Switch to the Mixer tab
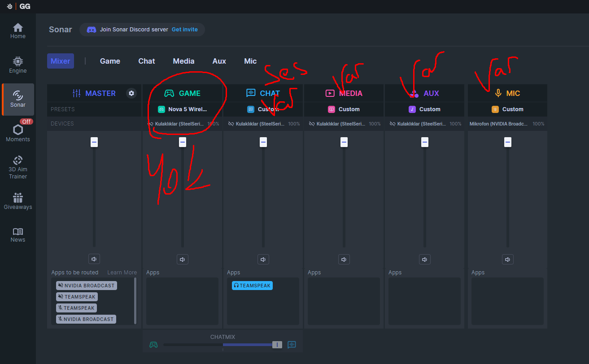Image resolution: width=589 pixels, height=364 pixels. pyautogui.click(x=61, y=61)
